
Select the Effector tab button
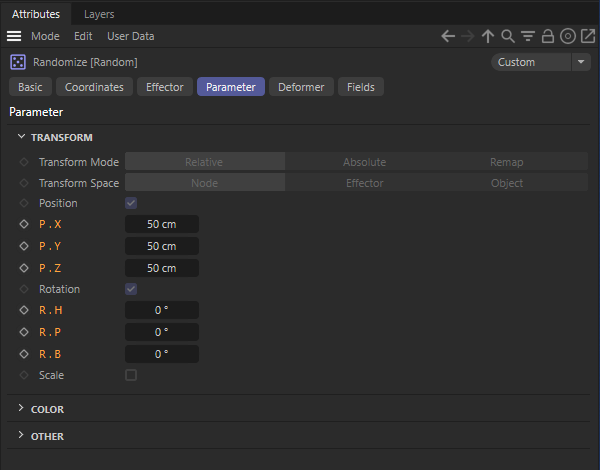[165, 87]
